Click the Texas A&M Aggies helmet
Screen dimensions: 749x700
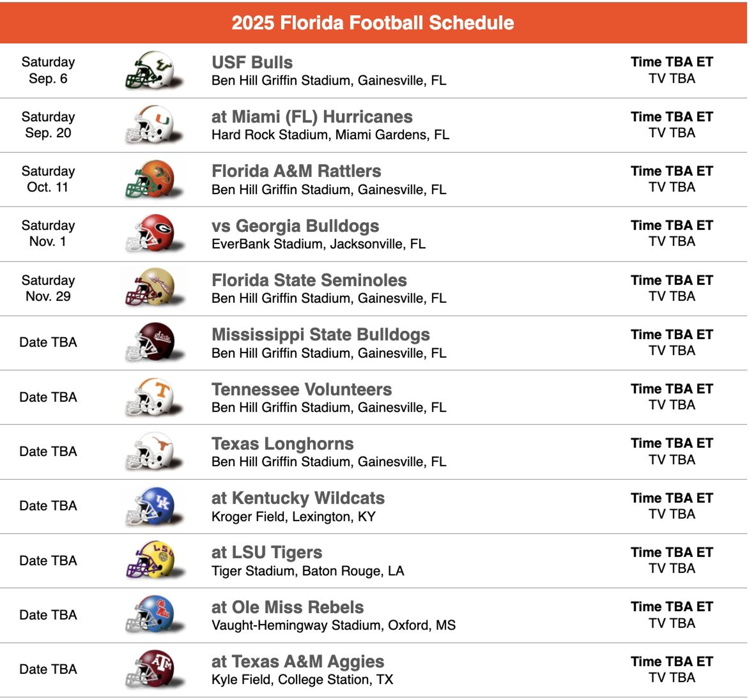pos(154,669)
